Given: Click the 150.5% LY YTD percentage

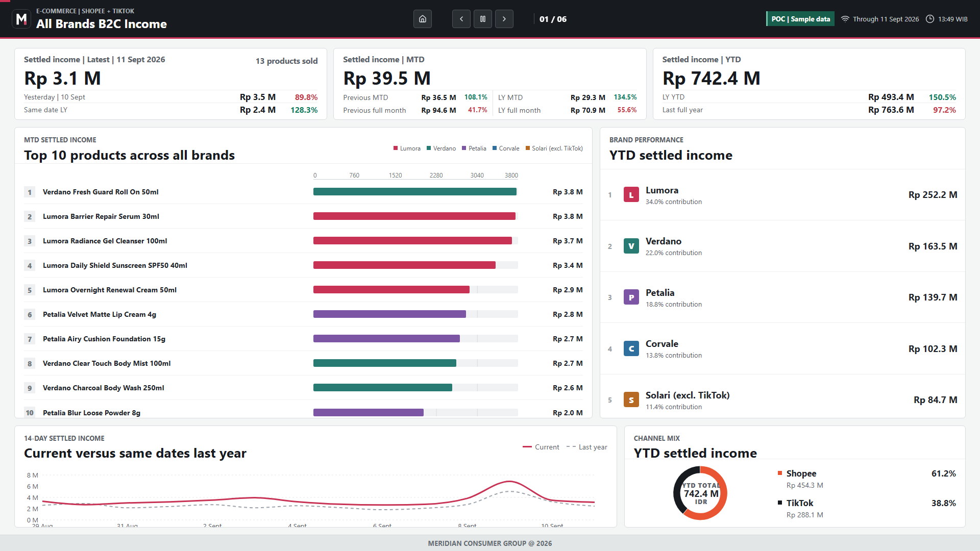Looking at the screenshot, I should pyautogui.click(x=942, y=97).
